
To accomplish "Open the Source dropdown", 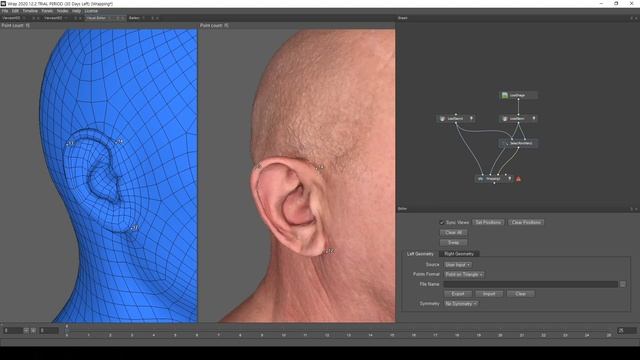I will tap(458, 265).
